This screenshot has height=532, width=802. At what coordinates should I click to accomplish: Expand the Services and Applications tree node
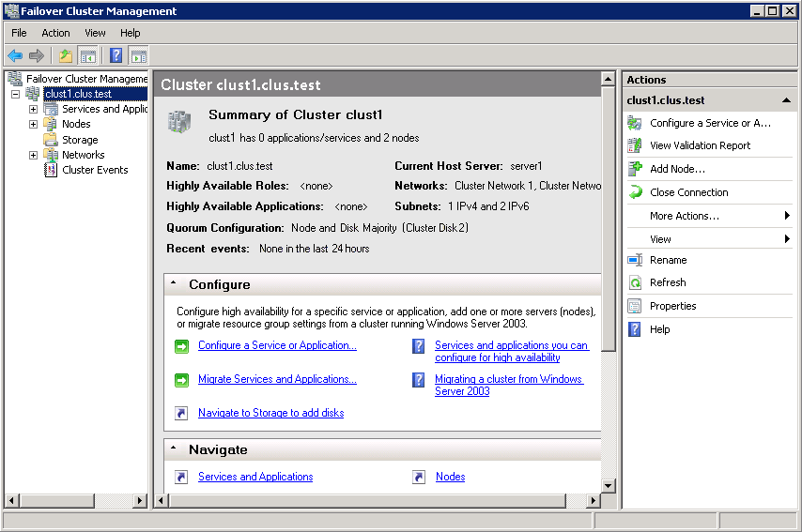(x=33, y=109)
